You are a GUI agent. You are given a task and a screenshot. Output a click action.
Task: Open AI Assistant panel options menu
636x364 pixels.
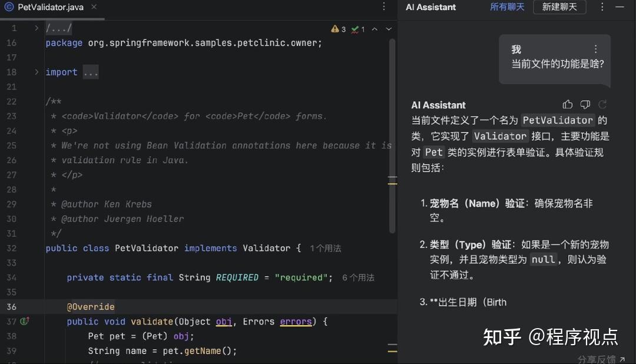point(602,7)
